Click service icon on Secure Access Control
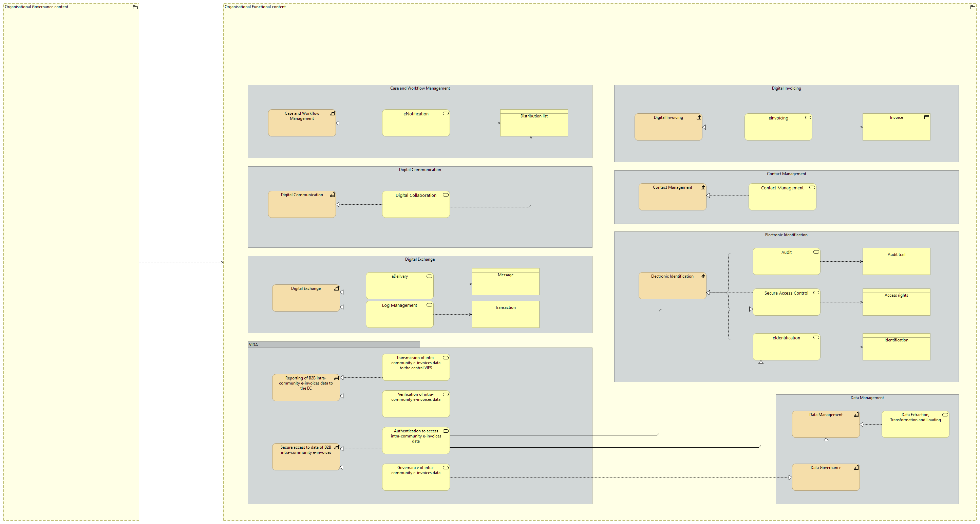980x524 pixels. (816, 293)
